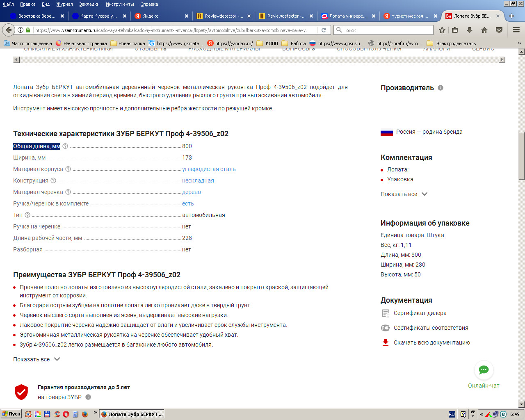Show more bookmarks with the chevron overflow

[519, 43]
